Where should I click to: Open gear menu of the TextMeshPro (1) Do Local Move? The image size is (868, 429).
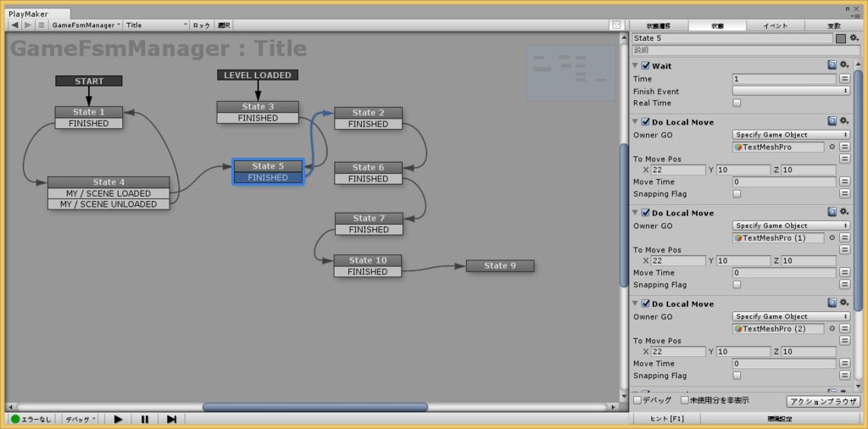point(843,212)
